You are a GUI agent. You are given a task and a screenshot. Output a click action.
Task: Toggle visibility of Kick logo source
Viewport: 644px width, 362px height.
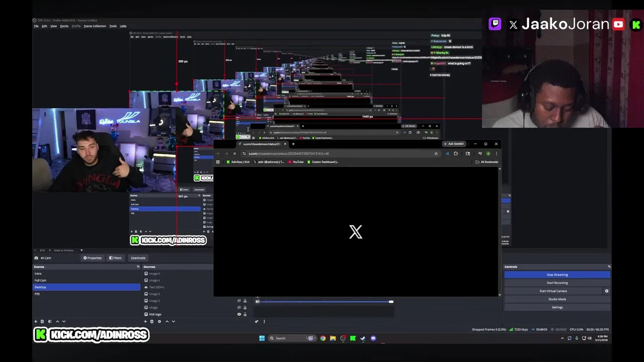point(239,314)
